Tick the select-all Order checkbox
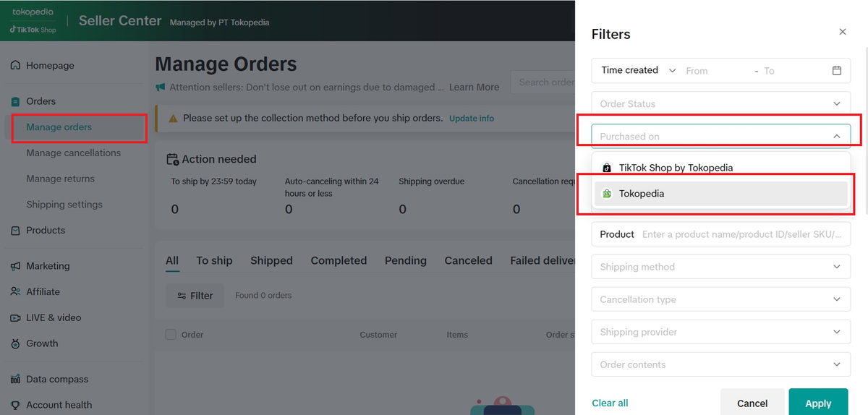 171,334
